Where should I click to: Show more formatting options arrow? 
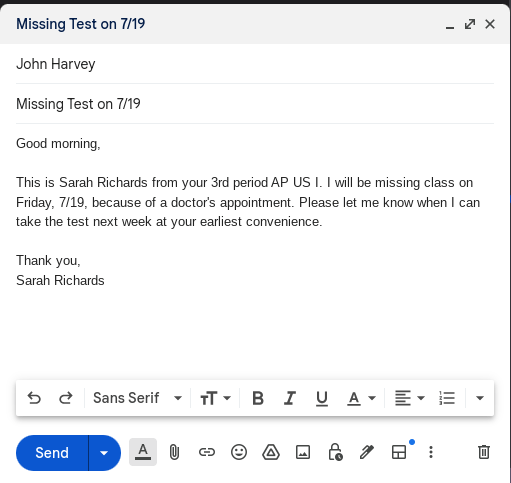click(480, 398)
